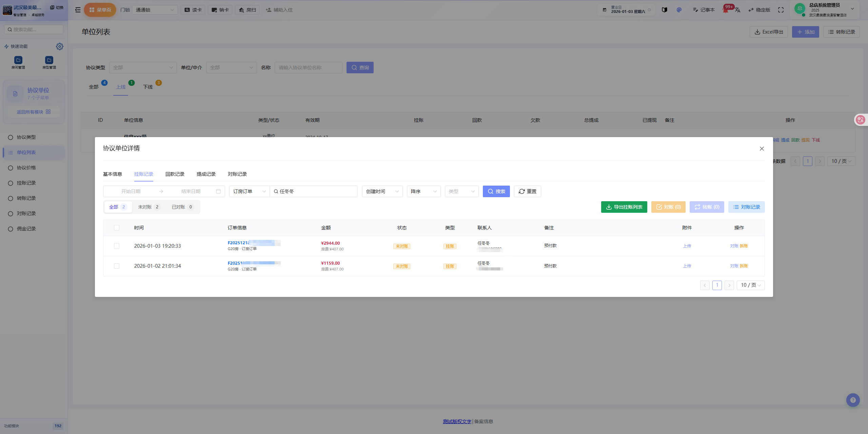Collapse the sidebar using the hamburger icon
The height and width of the screenshot is (434, 868).
click(x=78, y=10)
